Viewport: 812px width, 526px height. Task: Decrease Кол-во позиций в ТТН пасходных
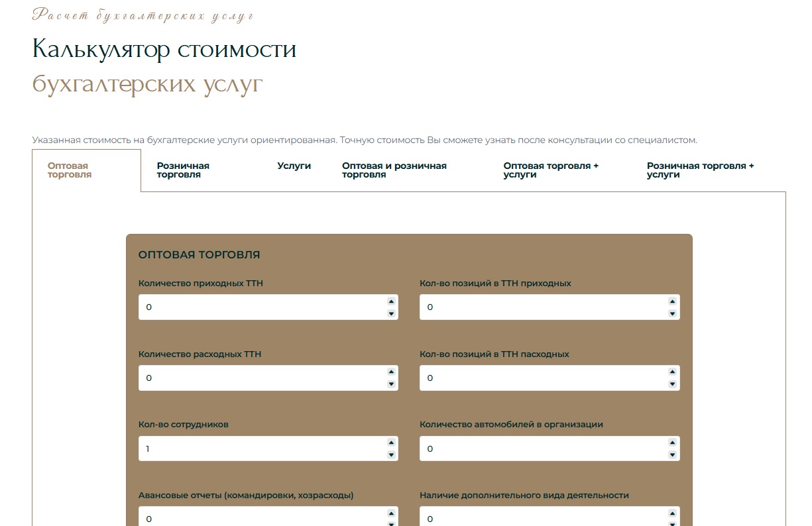672,384
